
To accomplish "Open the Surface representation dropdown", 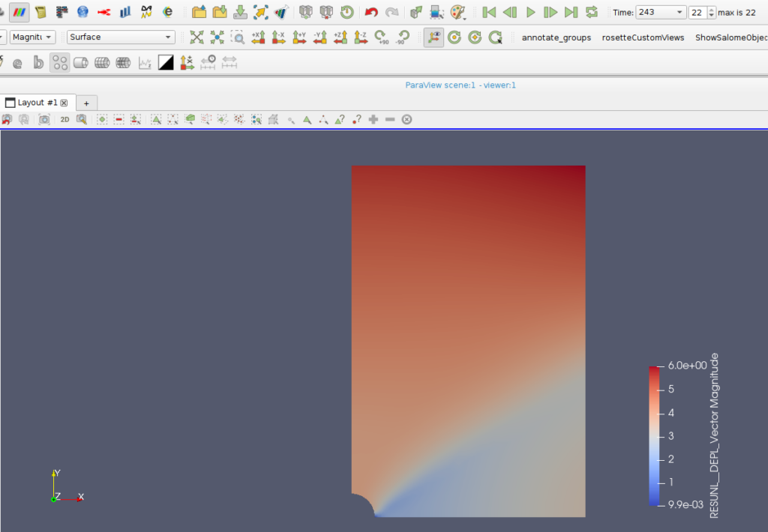I will click(x=120, y=37).
